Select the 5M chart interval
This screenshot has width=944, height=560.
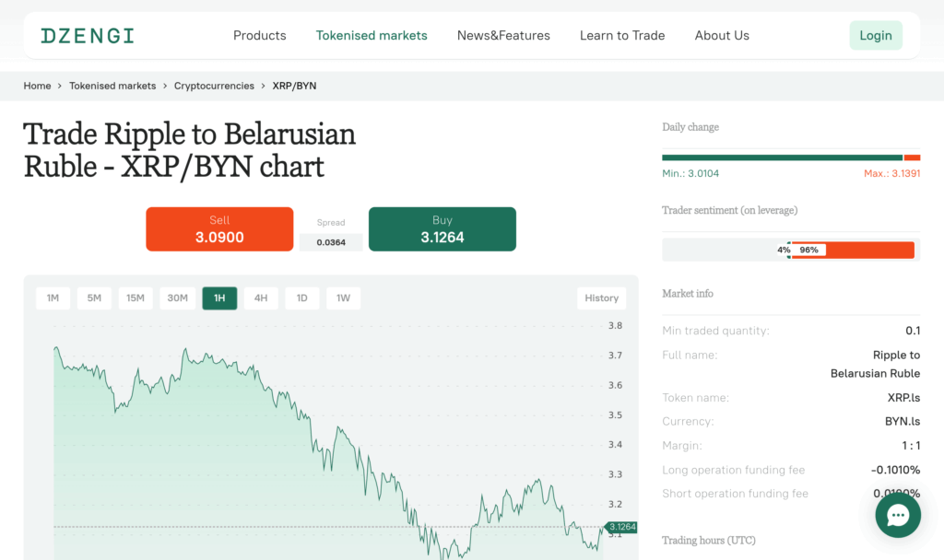(x=94, y=298)
